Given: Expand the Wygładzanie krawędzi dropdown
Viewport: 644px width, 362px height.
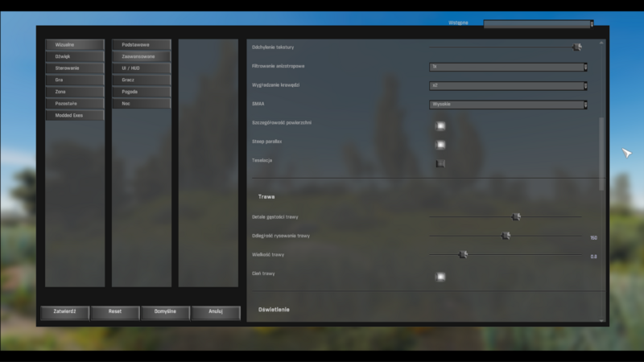Looking at the screenshot, I should (507, 86).
